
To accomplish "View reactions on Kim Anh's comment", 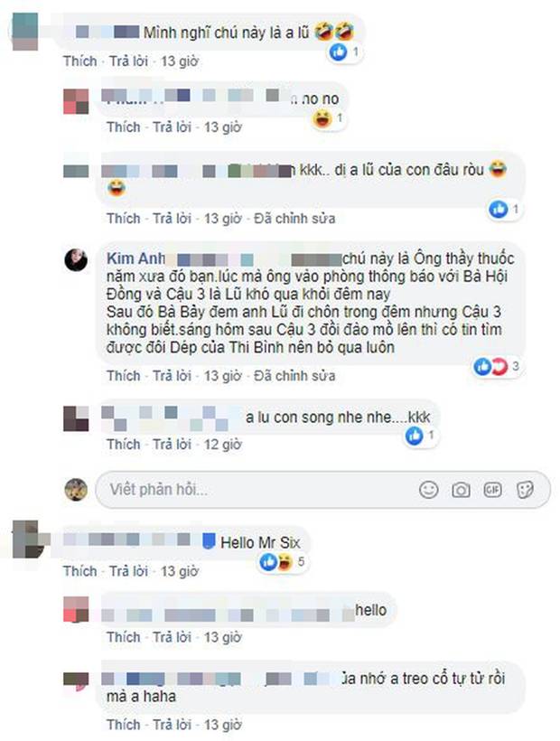I will point(497,366).
